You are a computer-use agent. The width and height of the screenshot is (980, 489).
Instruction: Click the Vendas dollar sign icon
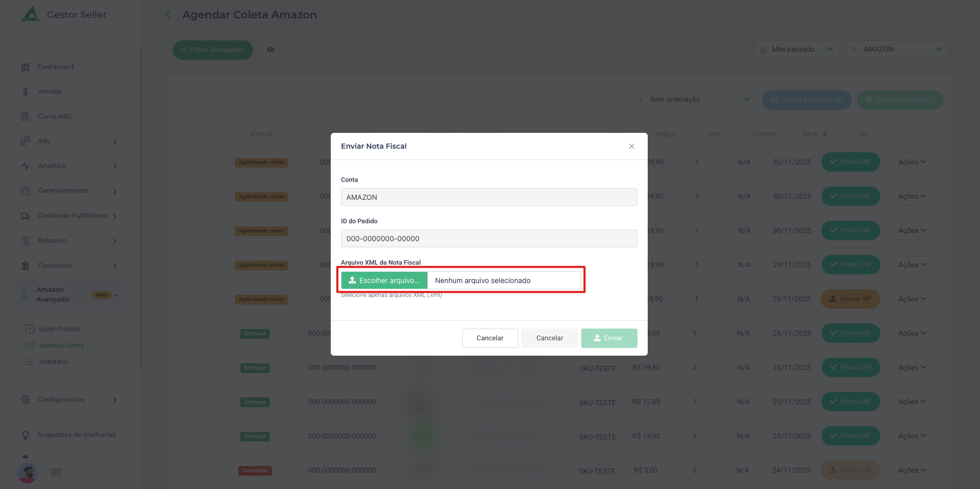click(x=25, y=92)
